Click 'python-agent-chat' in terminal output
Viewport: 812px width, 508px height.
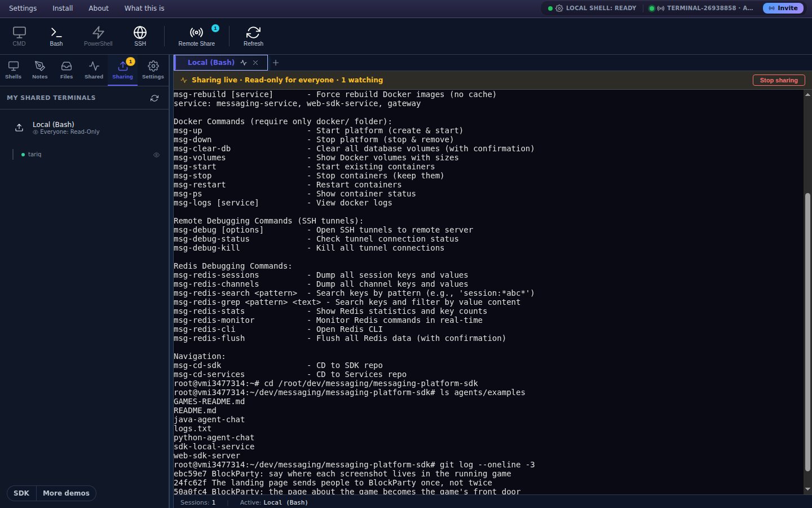coord(214,438)
